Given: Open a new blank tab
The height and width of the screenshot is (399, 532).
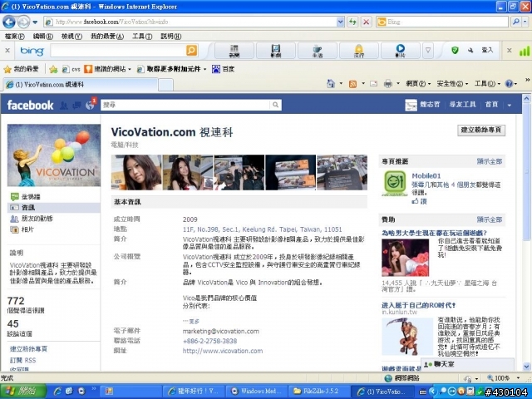Looking at the screenshot, I should [166, 85].
